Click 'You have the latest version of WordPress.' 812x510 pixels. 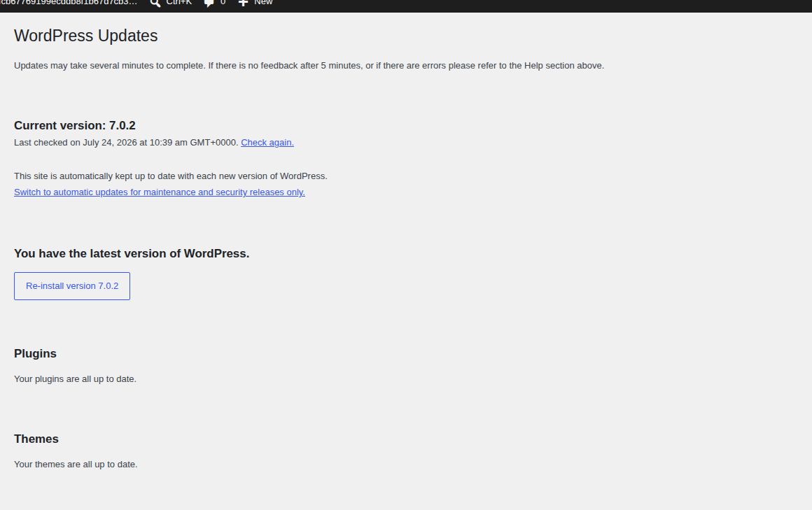[x=132, y=253]
